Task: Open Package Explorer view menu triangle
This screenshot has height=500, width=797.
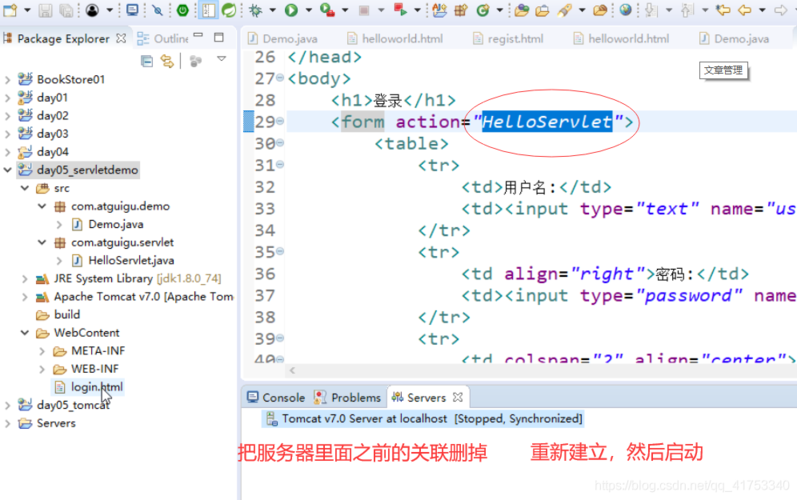Action: pos(221,59)
